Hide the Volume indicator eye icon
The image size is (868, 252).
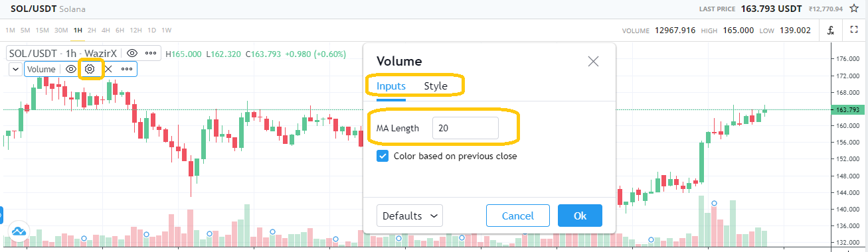tap(71, 69)
